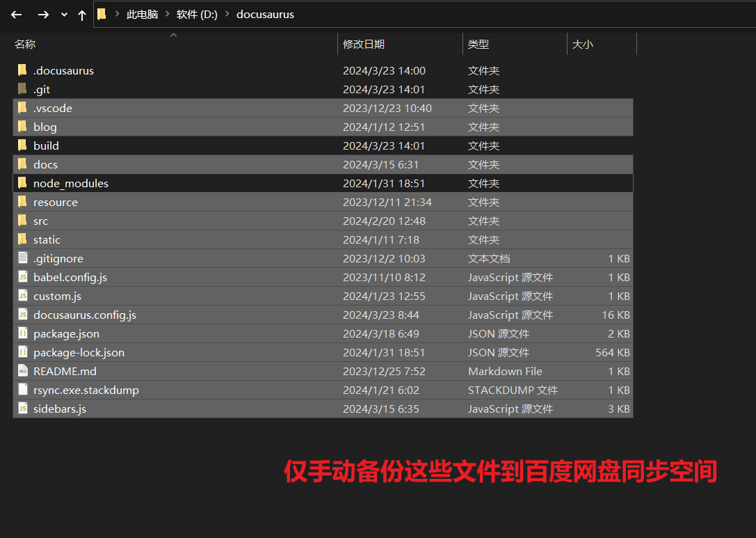The height and width of the screenshot is (538, 756).
Task: Click the static folder icon
Action: pos(22,239)
